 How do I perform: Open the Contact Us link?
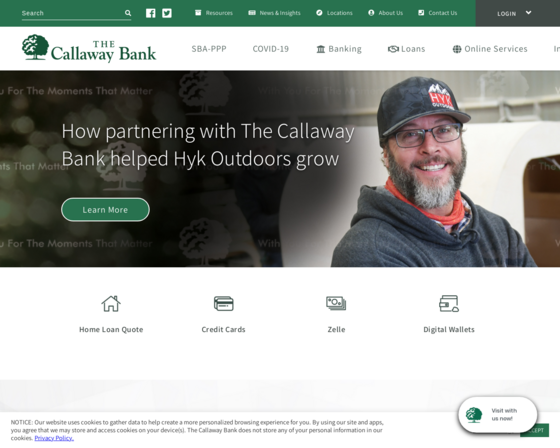pyautogui.click(x=438, y=13)
